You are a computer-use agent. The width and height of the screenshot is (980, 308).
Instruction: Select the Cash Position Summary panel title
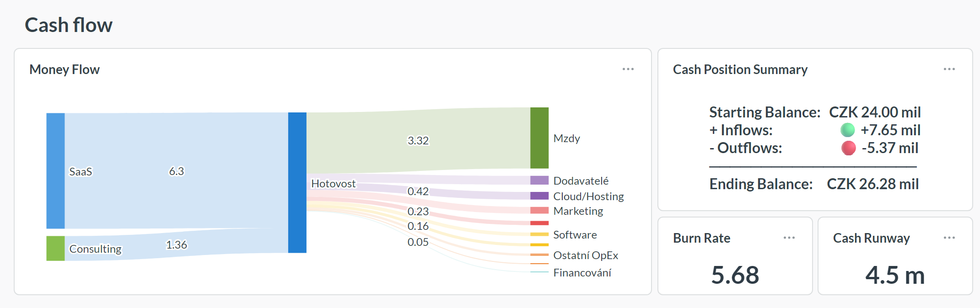(740, 69)
